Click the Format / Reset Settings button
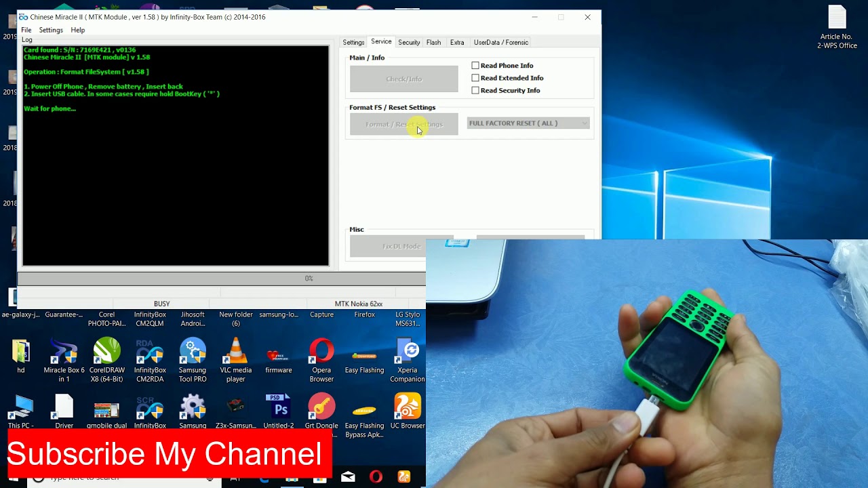 404,124
